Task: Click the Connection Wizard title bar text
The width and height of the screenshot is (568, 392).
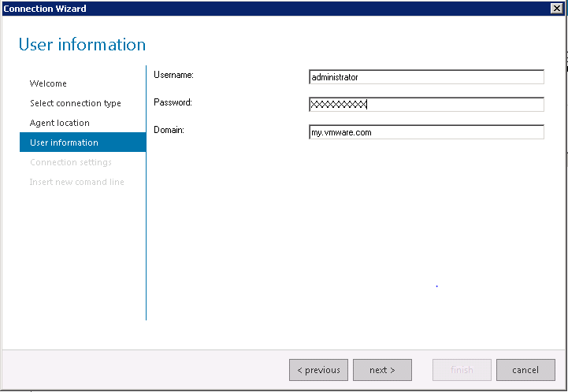Action: click(45, 9)
